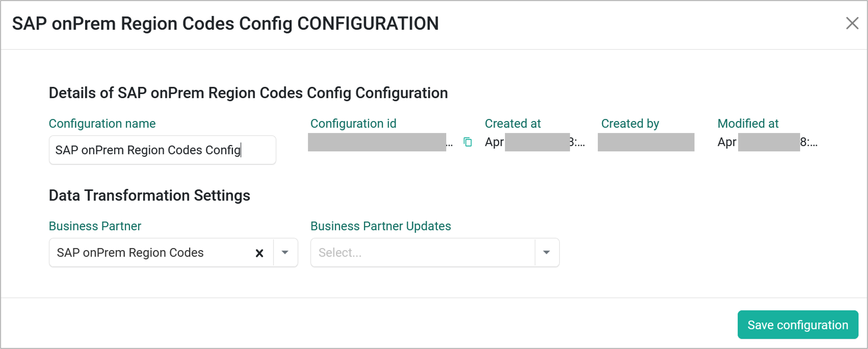Image resolution: width=868 pixels, height=349 pixels.
Task: Click the truncated Modified at date value
Action: pos(767,142)
